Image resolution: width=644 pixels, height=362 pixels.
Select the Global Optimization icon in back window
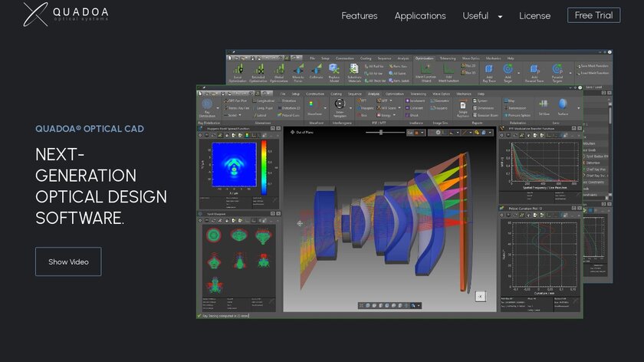click(x=279, y=73)
